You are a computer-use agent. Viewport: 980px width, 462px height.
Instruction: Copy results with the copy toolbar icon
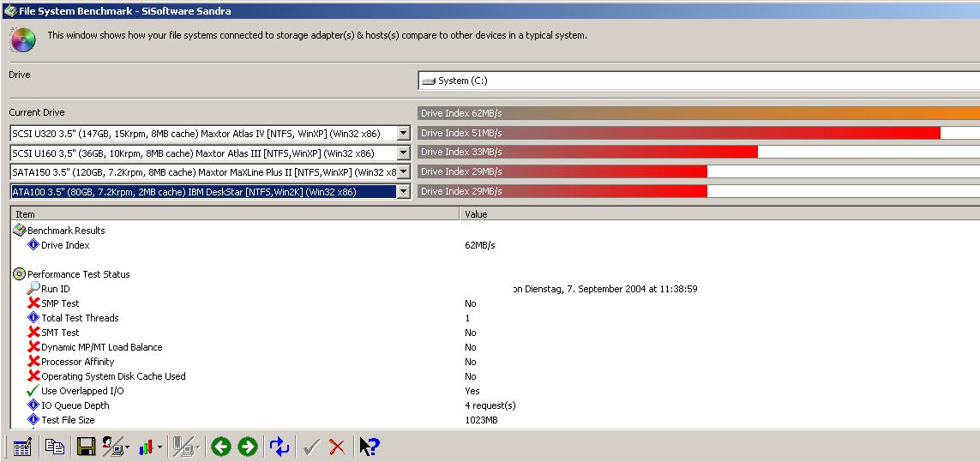54,447
